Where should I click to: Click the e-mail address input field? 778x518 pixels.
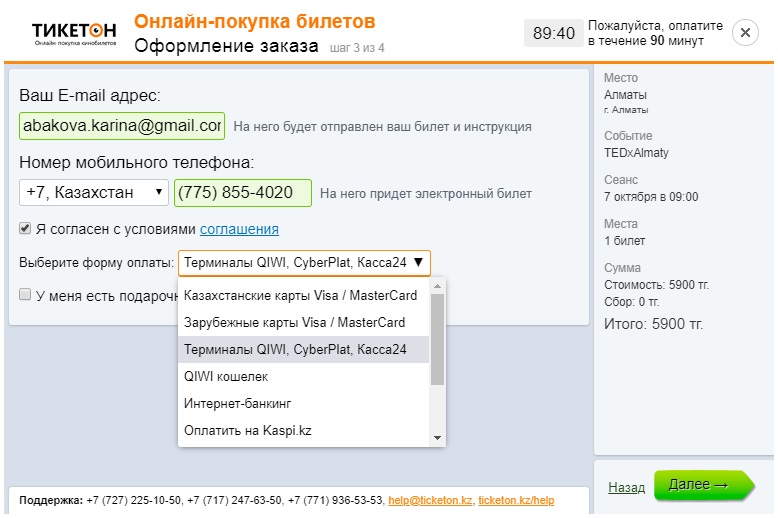(x=122, y=126)
